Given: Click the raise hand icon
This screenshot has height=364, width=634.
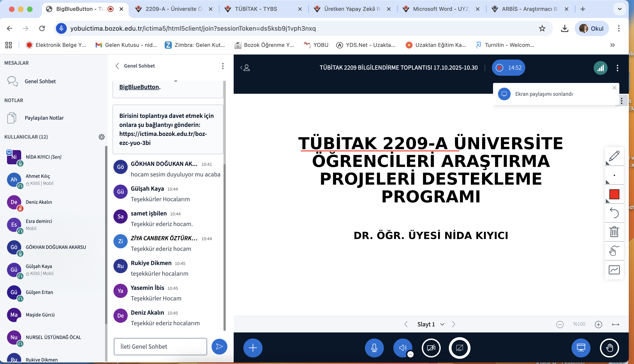Looking at the screenshot, I should 609,348.
